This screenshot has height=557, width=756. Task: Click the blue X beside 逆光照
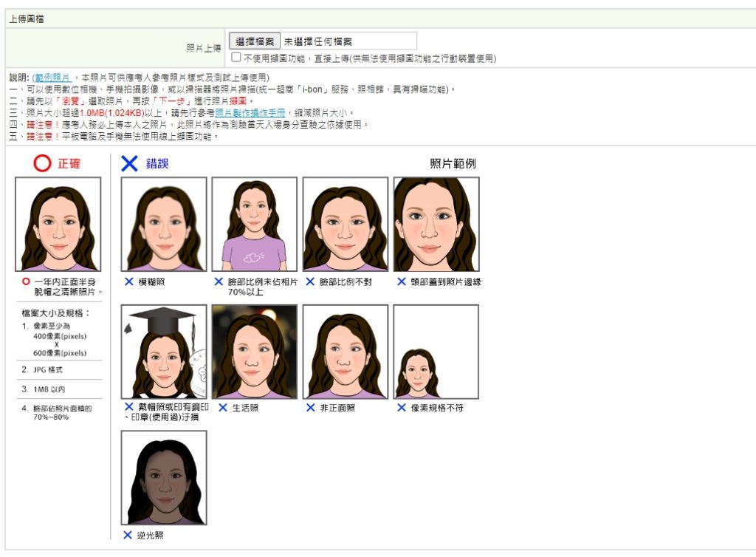[x=128, y=535]
